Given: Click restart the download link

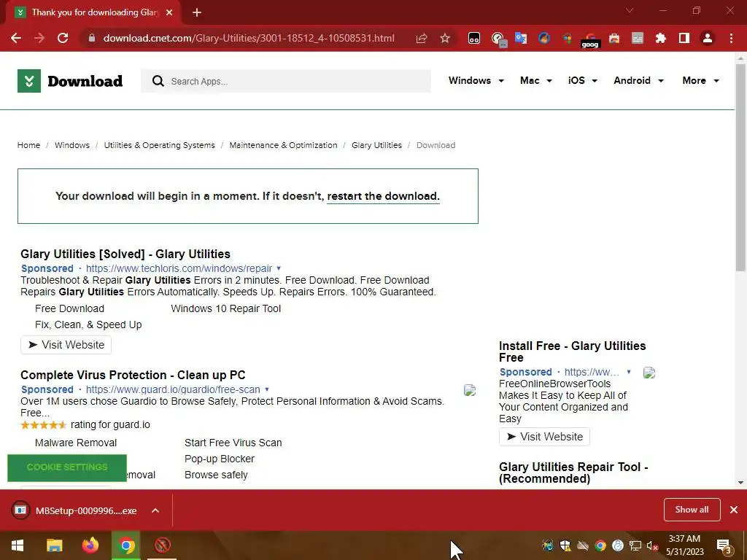Looking at the screenshot, I should click(x=383, y=196).
